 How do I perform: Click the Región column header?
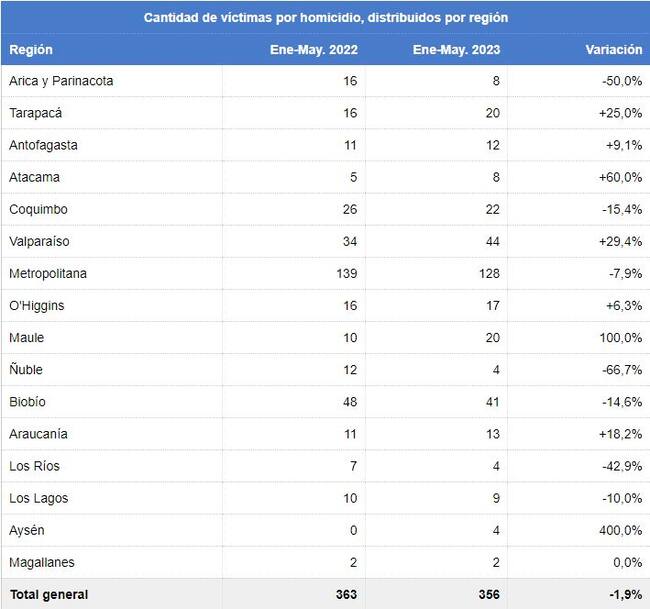31,50
